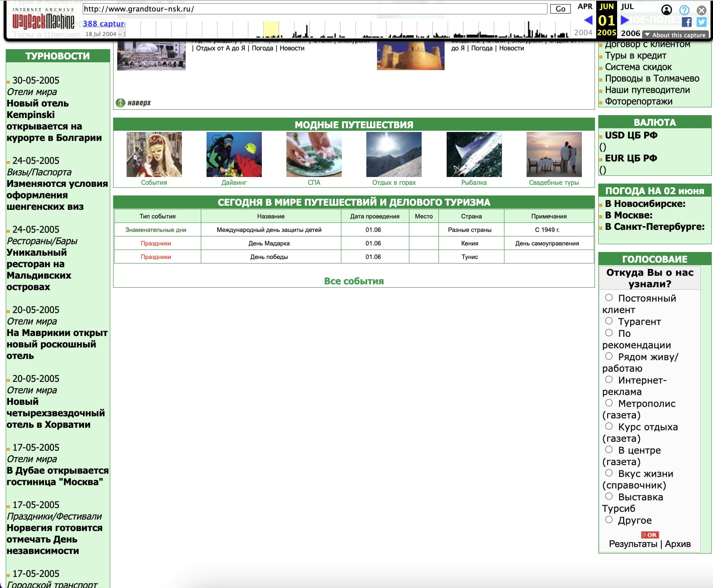Click the Дайвинг caption link

click(234, 182)
